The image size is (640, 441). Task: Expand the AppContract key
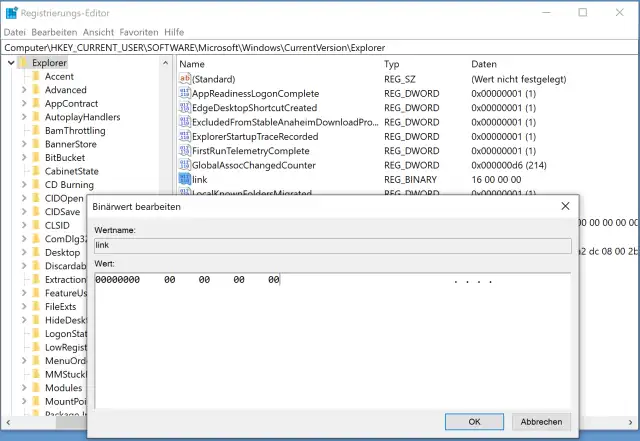click(24, 103)
